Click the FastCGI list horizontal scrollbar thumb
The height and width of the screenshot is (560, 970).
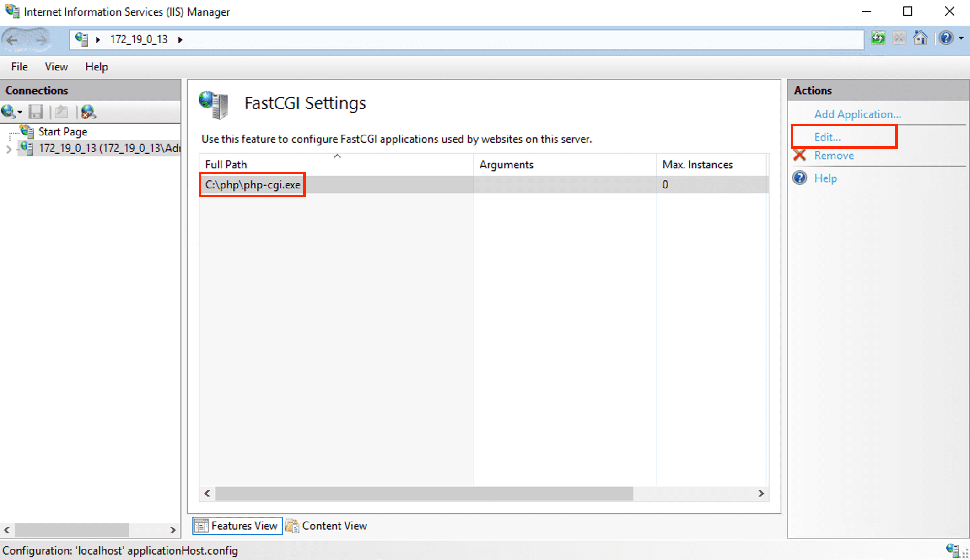[424, 493]
